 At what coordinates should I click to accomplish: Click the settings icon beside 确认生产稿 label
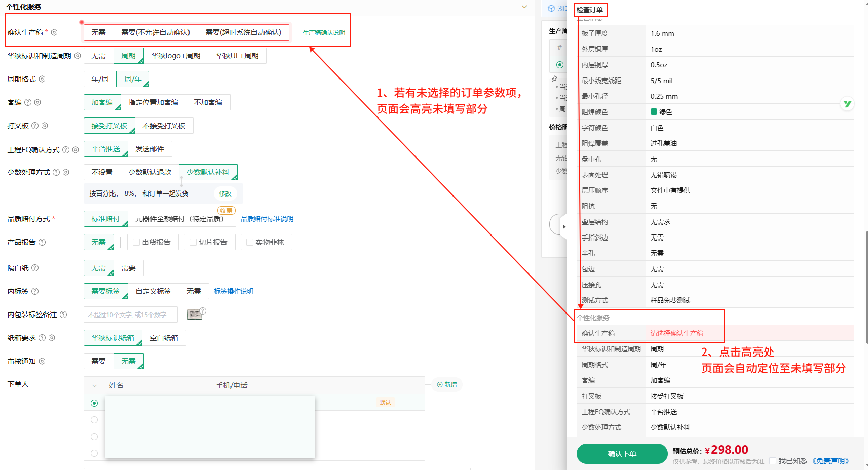[54, 32]
